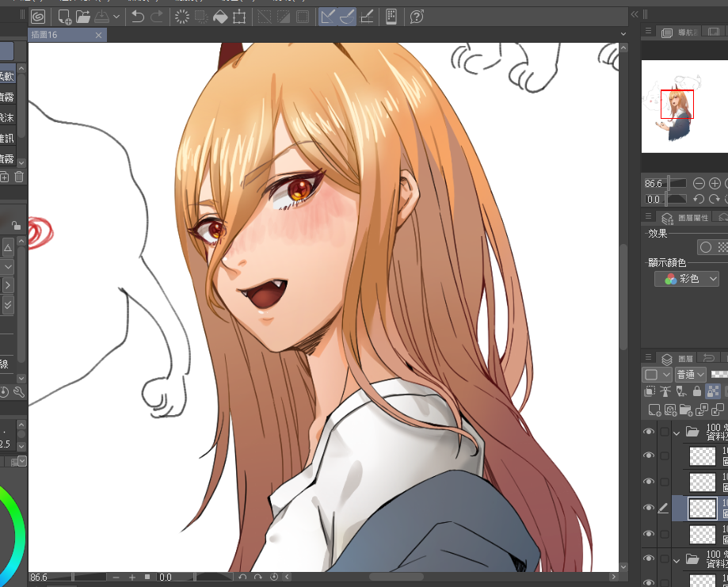This screenshot has height=587, width=728.
Task: Create a new canvas with the New icon
Action: [64, 17]
